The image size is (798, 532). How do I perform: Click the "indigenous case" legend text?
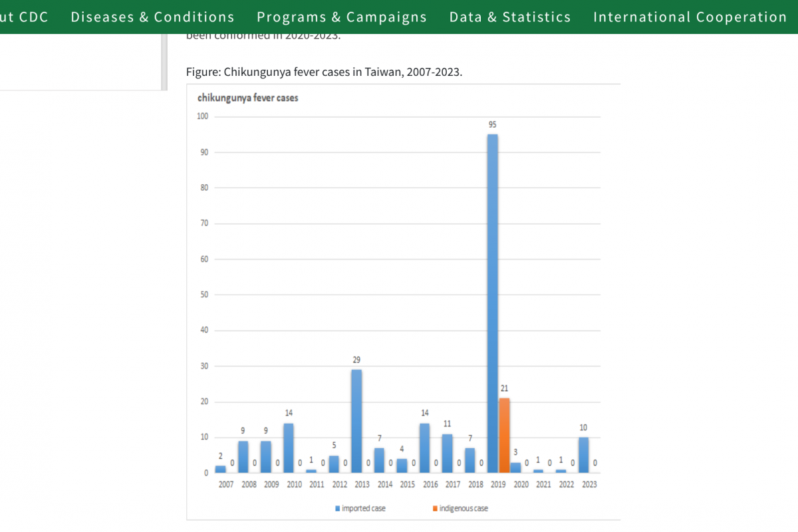click(464, 509)
